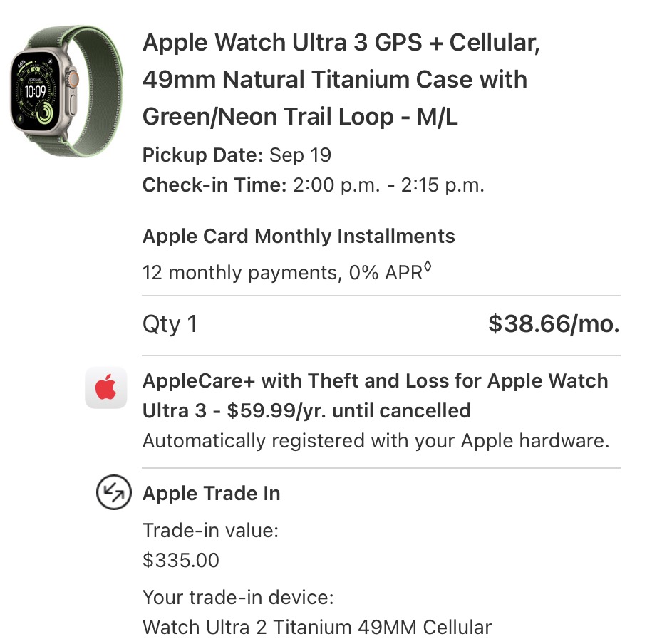Click the Your trade-in device label
Image resolution: width=657 pixels, height=644 pixels.
tap(238, 597)
